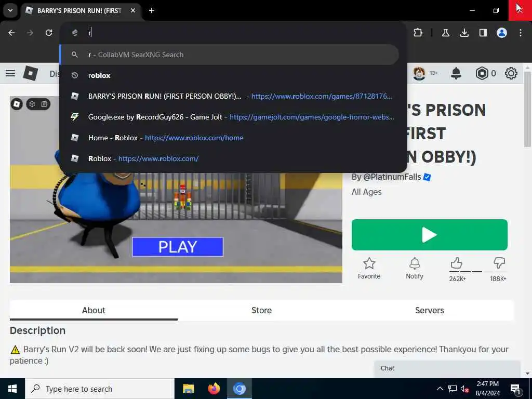The width and height of the screenshot is (532, 399).
Task: Close the BARRY'S PRISON RUN tab
Action: click(x=133, y=10)
